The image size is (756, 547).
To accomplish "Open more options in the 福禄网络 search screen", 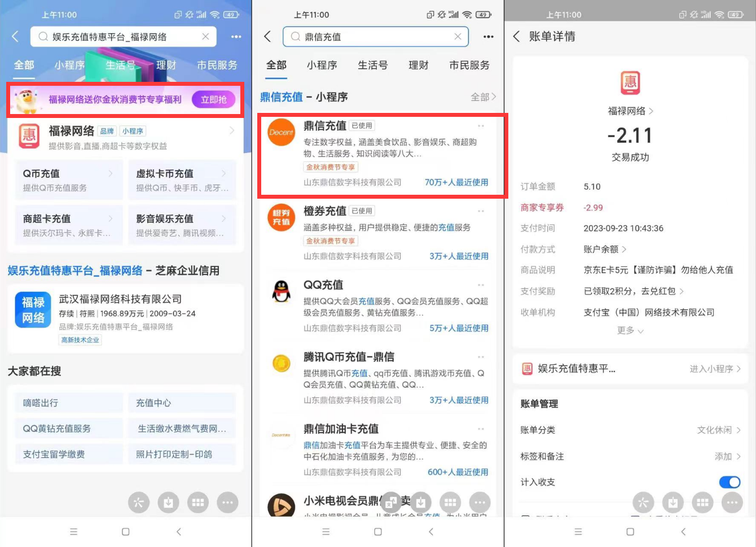I will 236,37.
